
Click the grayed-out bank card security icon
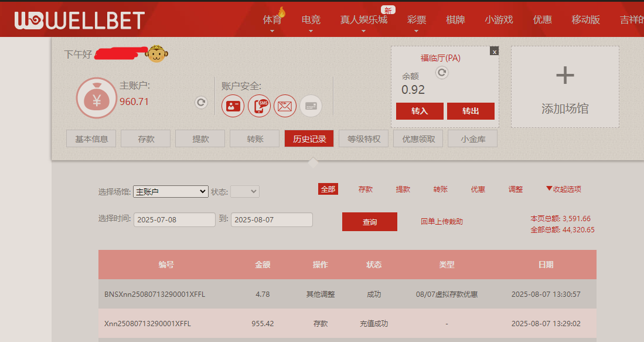pyautogui.click(x=311, y=106)
